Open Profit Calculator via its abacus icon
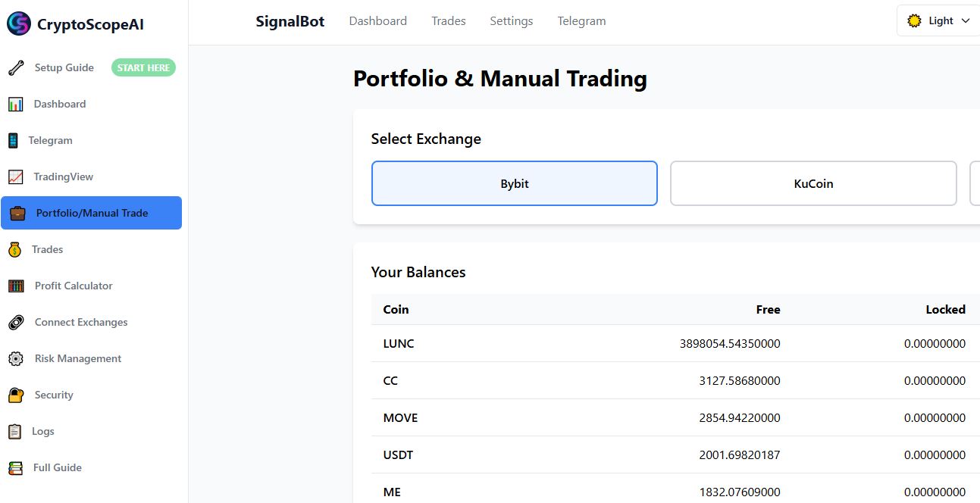Screen dimensions: 980x503 tap(16, 286)
